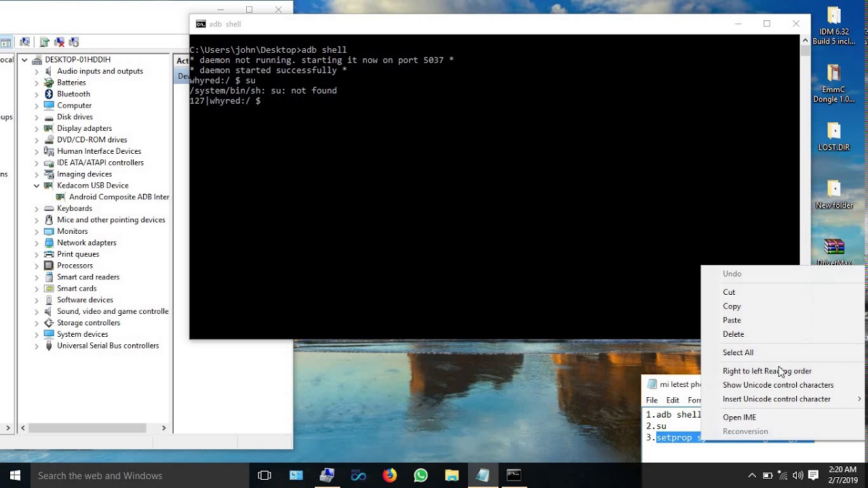Expand Universal Serial Bus controllers node
The height and width of the screenshot is (488, 868).
[x=37, y=346]
